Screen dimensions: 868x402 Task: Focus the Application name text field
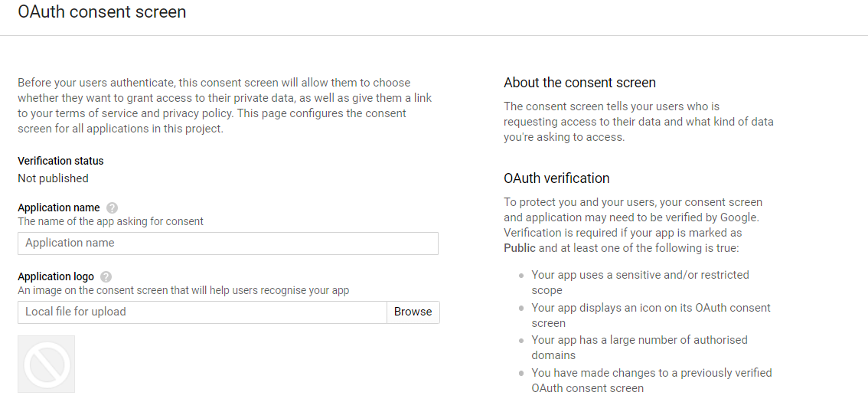coord(228,243)
